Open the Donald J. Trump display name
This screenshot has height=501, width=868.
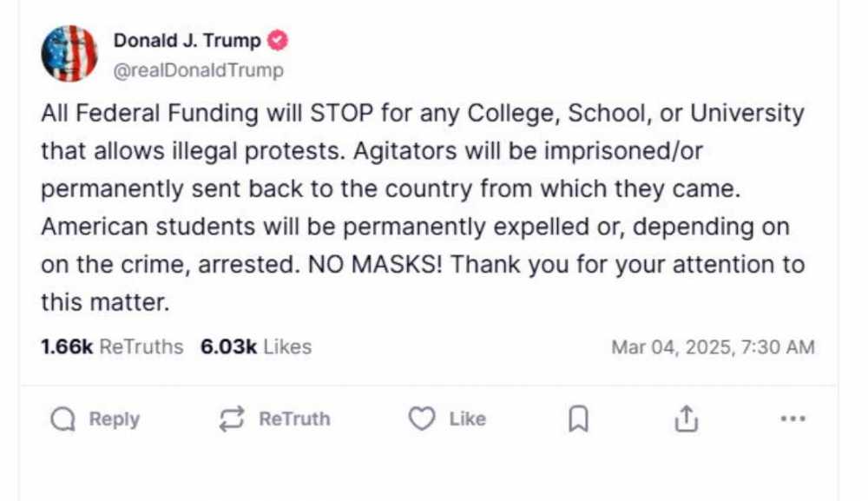[187, 40]
